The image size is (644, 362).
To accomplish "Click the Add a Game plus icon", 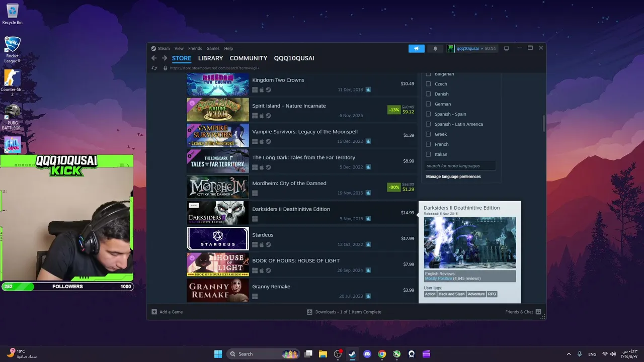I will pyautogui.click(x=154, y=312).
